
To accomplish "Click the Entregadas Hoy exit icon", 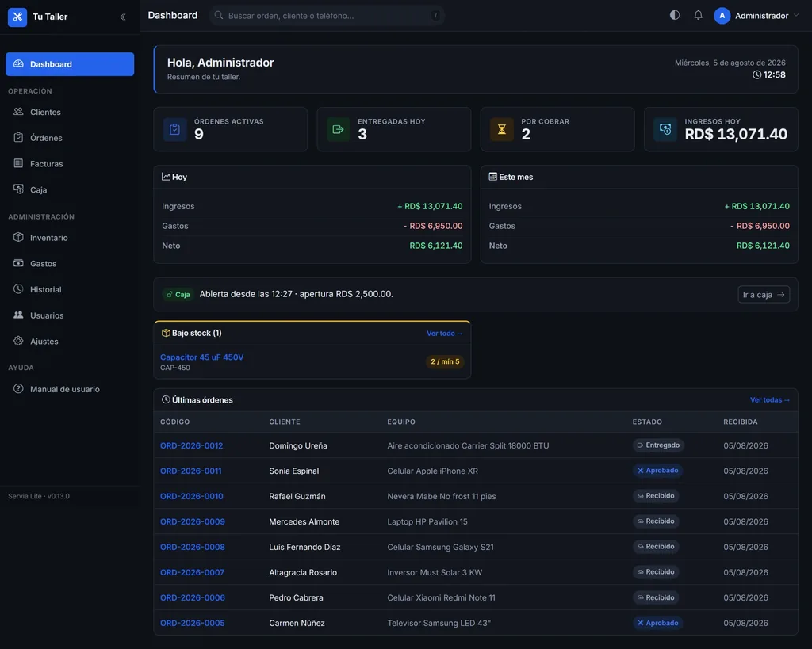I will coord(338,129).
